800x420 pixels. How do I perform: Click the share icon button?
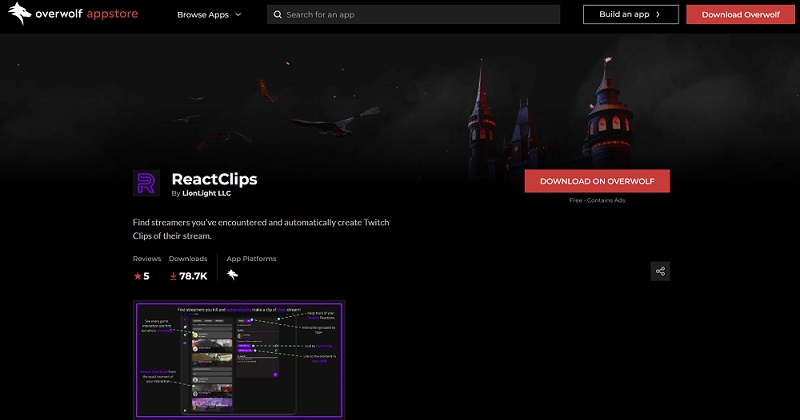pos(659,271)
